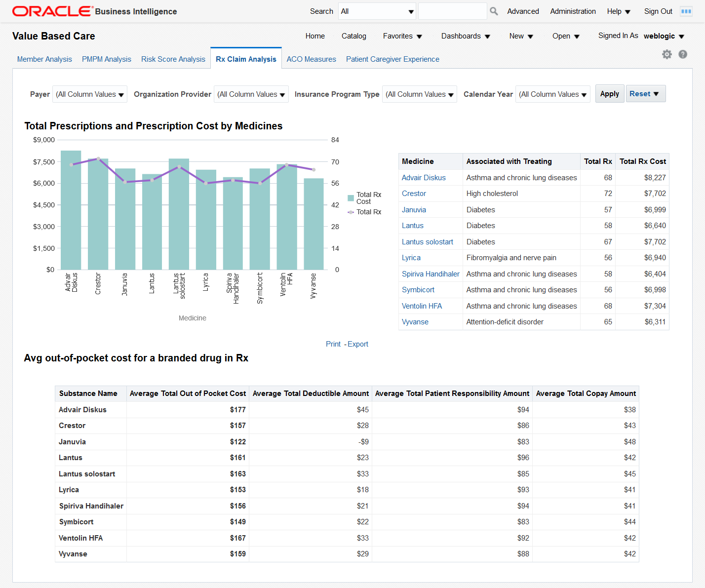Click the Substance Name column header
Viewport: 705px width, 588px height.
pos(91,393)
